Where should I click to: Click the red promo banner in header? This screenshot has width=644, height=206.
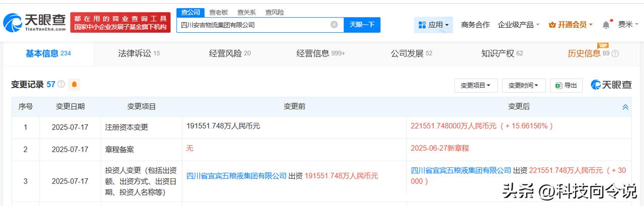[120, 22]
